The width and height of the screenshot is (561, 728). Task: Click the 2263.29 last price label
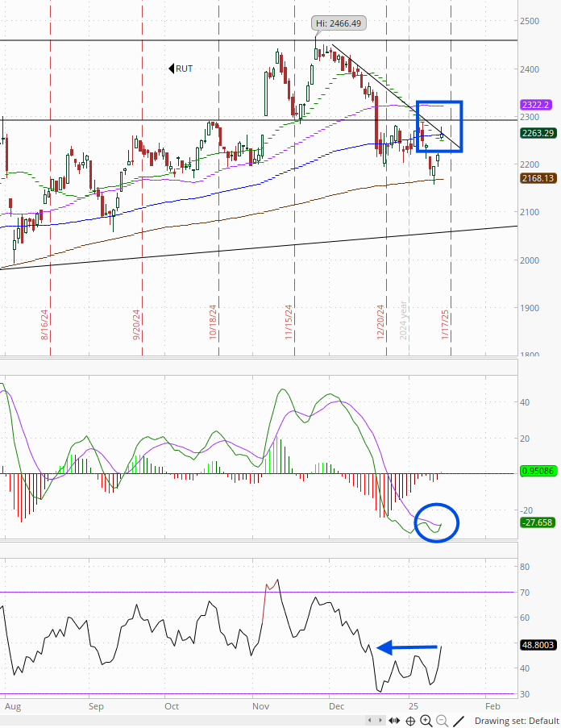click(x=538, y=133)
